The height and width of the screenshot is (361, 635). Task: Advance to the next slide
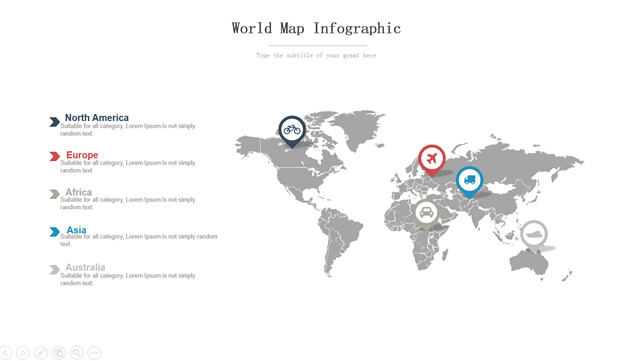click(x=23, y=353)
